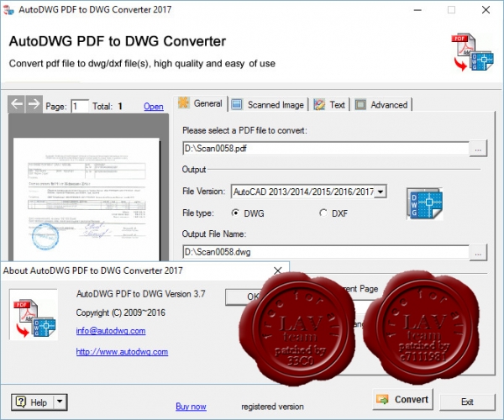
Task: Close the main converter window
Action: (x=486, y=10)
